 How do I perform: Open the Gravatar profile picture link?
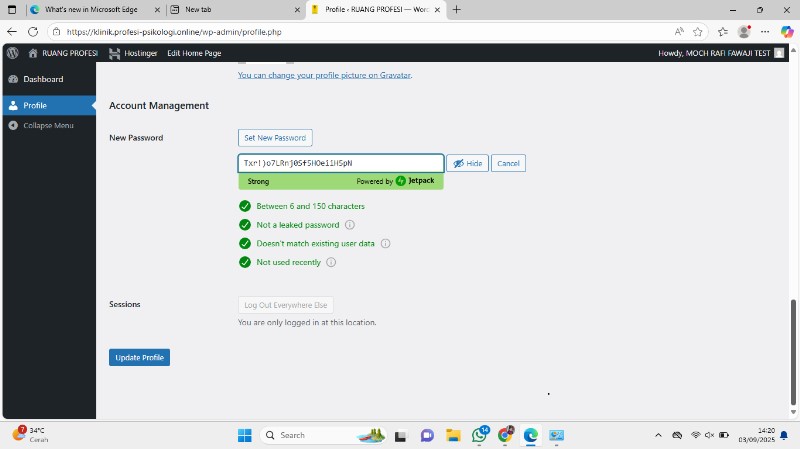click(324, 75)
